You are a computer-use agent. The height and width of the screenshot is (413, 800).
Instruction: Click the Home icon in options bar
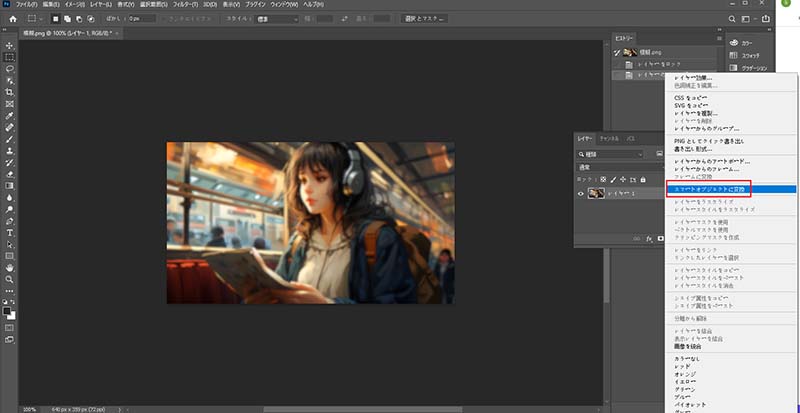(x=13, y=19)
